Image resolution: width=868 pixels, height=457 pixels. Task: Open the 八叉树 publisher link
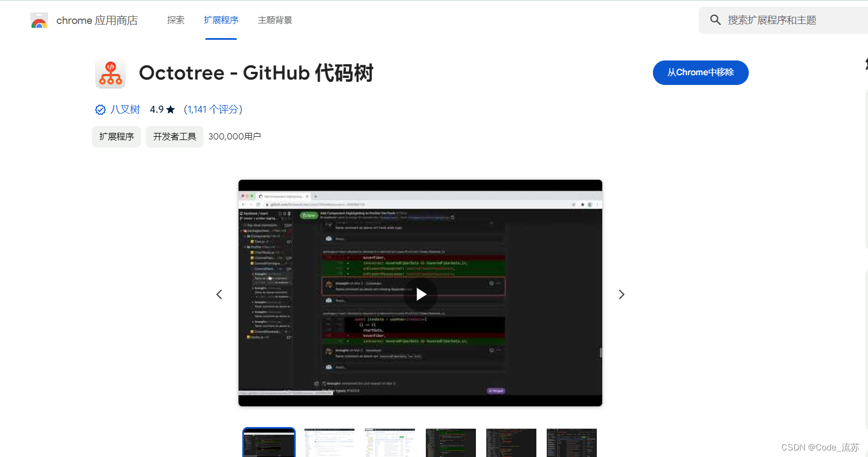click(x=125, y=109)
